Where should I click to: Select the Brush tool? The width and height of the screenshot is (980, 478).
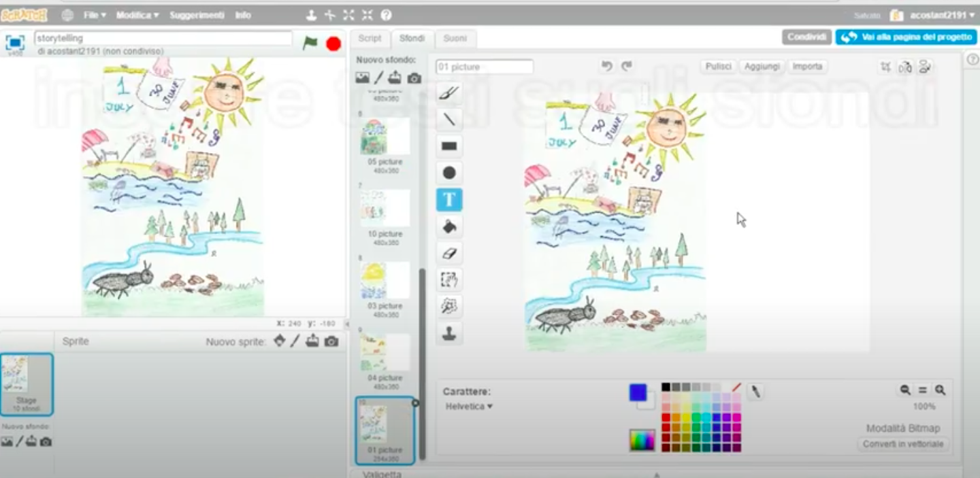point(449,92)
